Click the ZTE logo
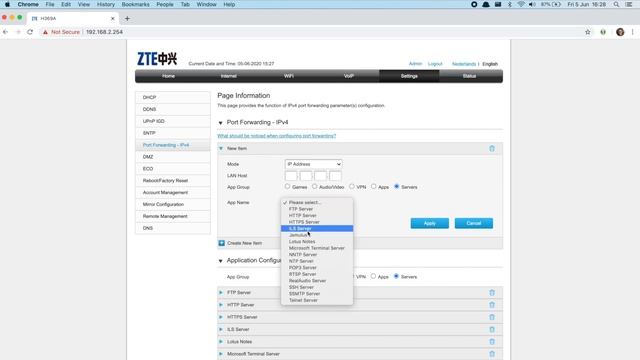 (157, 59)
